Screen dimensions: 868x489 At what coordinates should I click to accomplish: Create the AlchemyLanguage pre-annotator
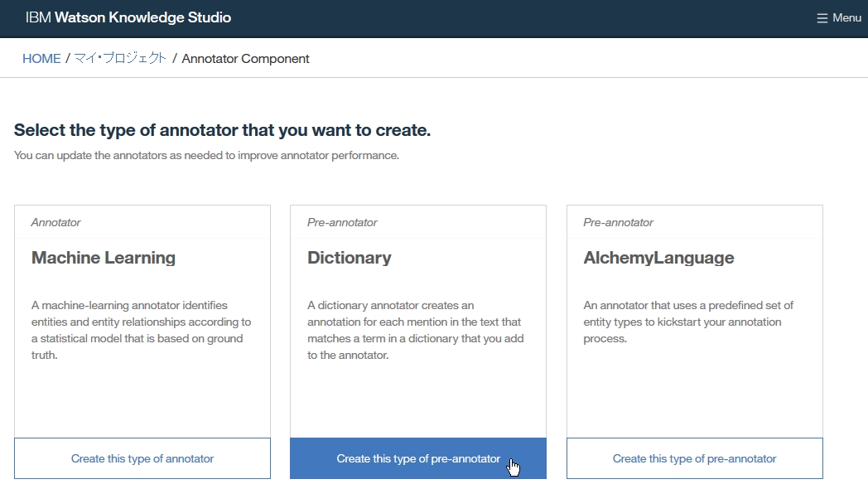(694, 458)
